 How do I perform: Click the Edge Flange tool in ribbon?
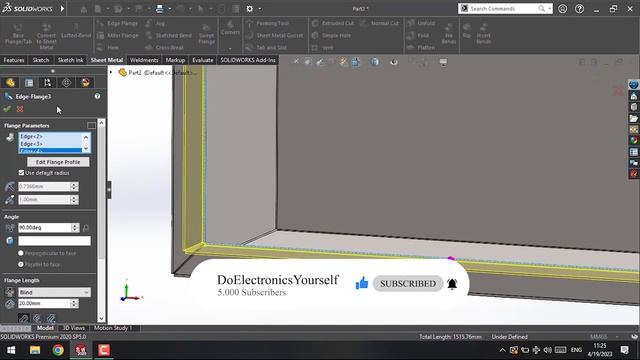tap(118, 24)
